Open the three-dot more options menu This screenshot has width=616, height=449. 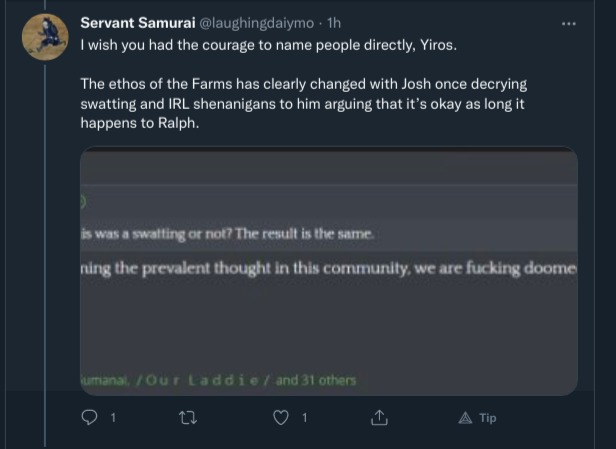pyautogui.click(x=569, y=23)
